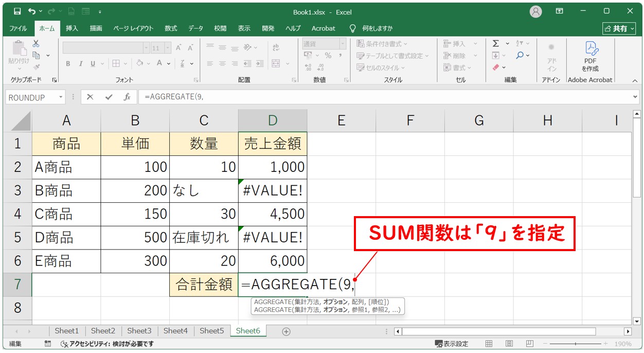The height and width of the screenshot is (353, 644).
Task: Confirm formula with the Enter checkmark
Action: (109, 97)
